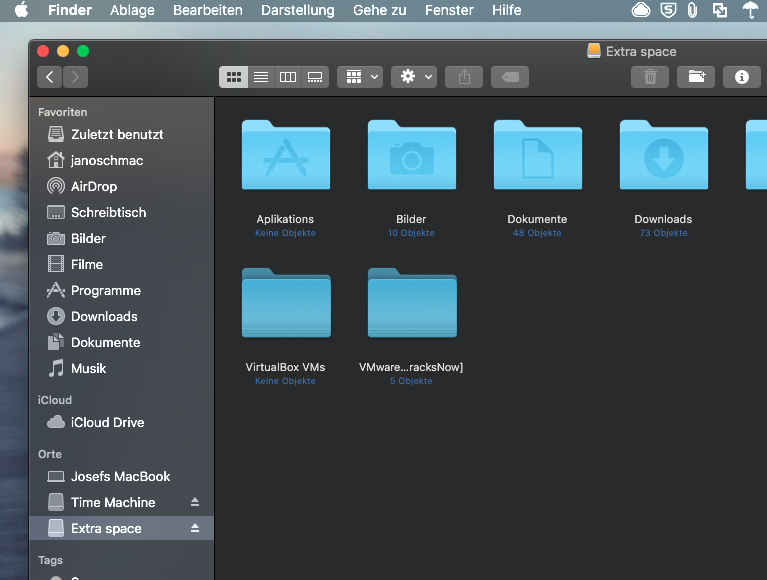Click the cloud menu bar icon
Image resolution: width=767 pixels, height=580 pixels.
(x=641, y=10)
